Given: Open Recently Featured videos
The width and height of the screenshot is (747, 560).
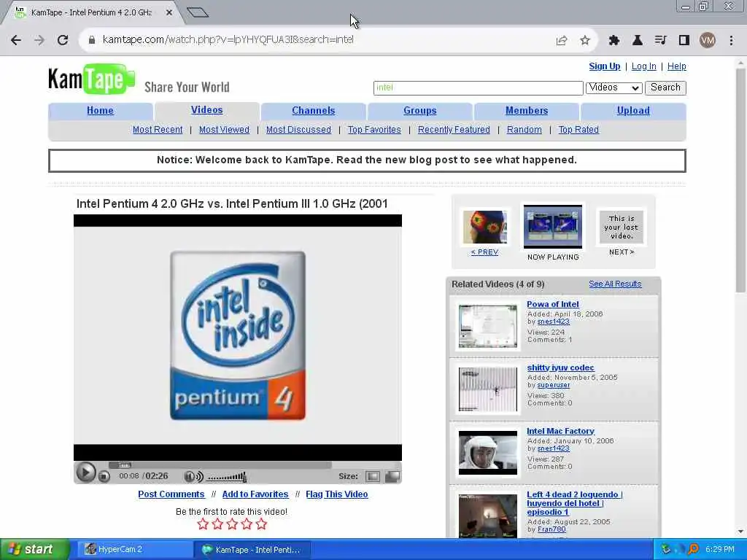Looking at the screenshot, I should tap(454, 130).
